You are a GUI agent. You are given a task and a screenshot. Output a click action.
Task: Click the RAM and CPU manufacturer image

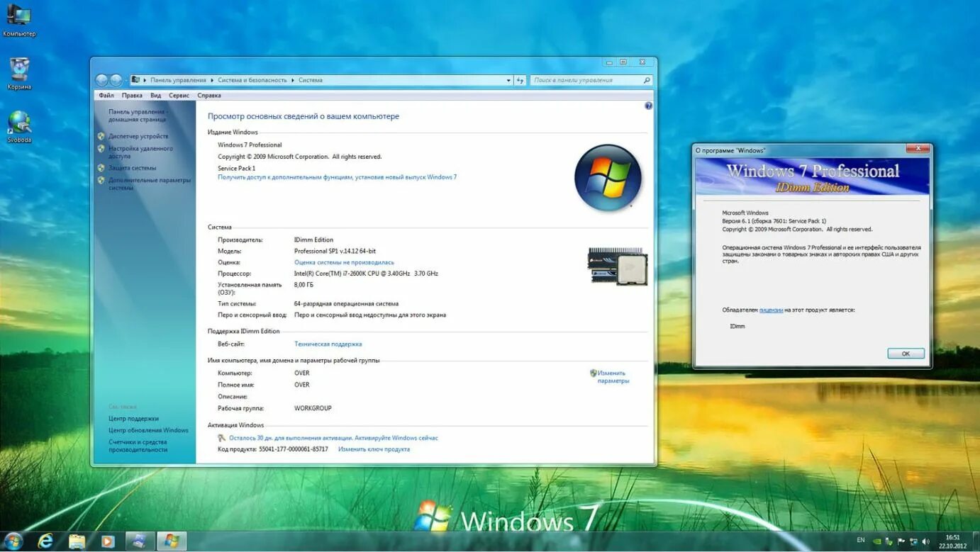click(x=617, y=266)
